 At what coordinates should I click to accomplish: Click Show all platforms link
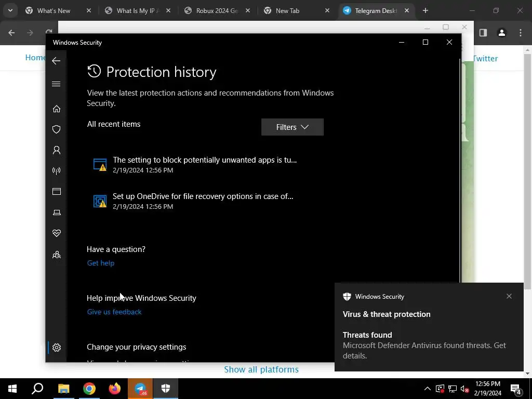[x=261, y=369]
